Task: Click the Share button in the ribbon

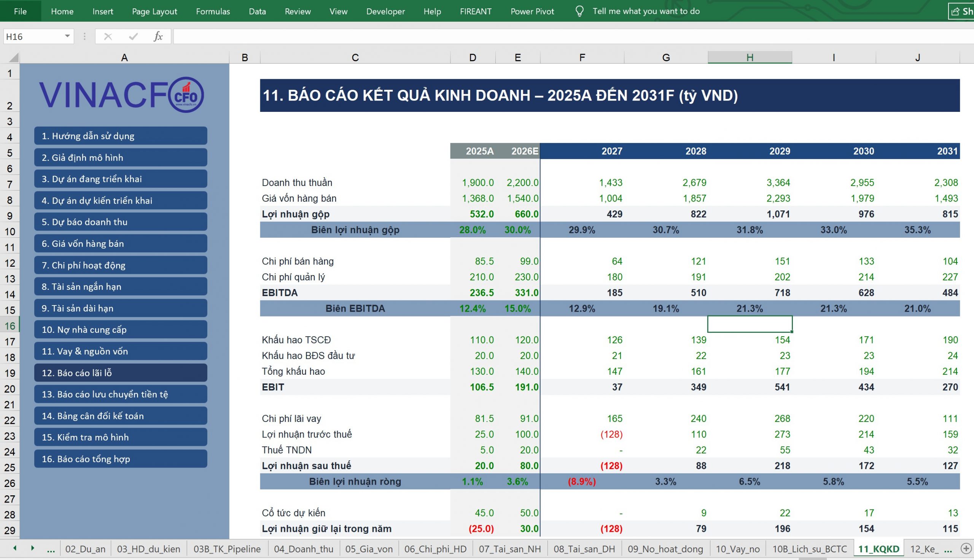Action: pos(961,11)
